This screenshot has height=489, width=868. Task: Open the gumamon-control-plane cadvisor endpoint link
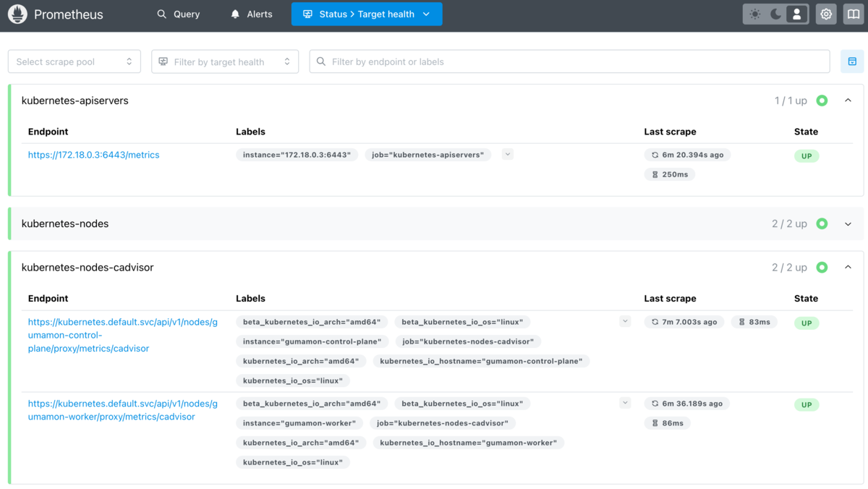123,336
